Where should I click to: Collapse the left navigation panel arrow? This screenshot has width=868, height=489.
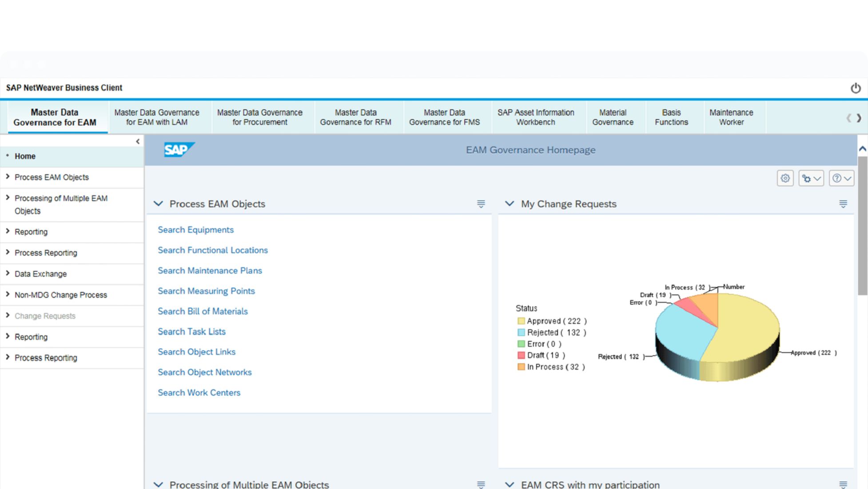pos(138,141)
